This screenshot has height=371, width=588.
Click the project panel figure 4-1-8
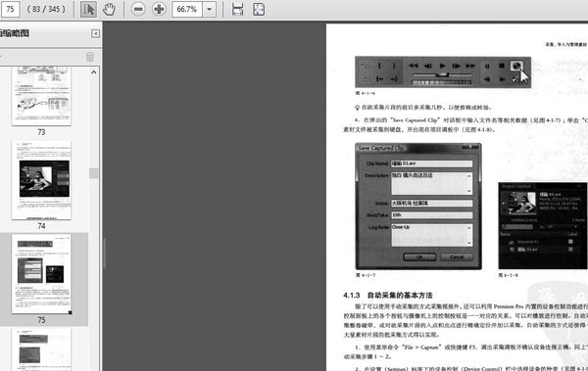click(x=543, y=225)
